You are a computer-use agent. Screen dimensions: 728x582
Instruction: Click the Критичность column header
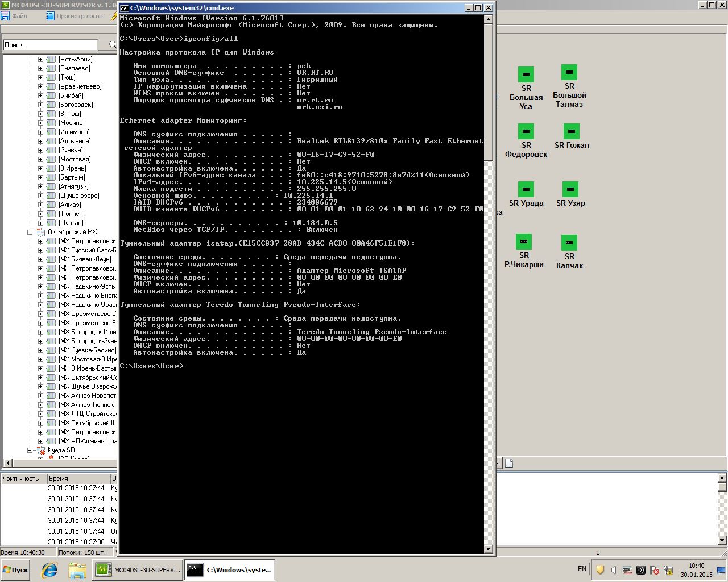[23, 479]
